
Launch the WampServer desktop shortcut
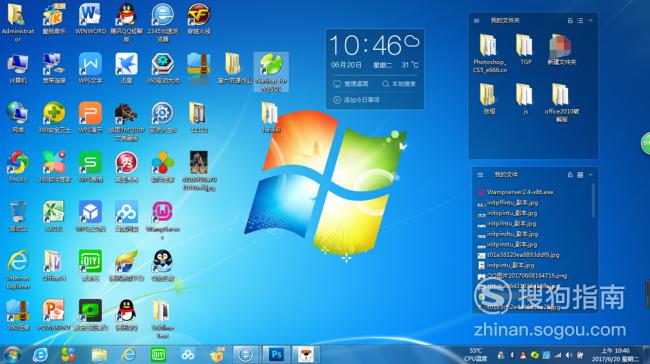point(162,220)
